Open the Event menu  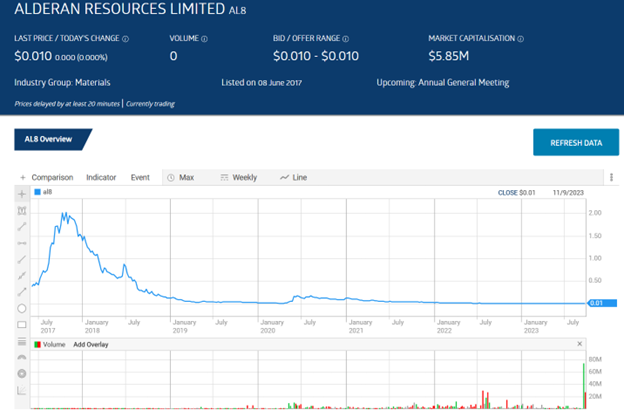click(x=140, y=177)
